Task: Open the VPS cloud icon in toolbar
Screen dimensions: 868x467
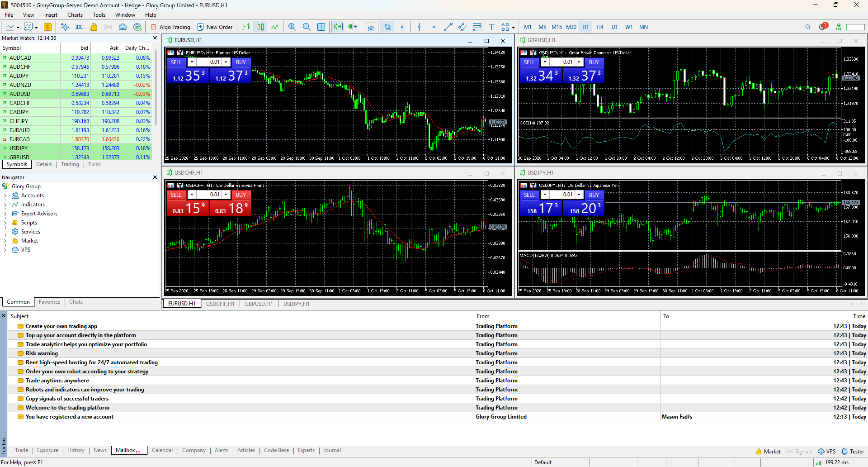Action: (123, 27)
